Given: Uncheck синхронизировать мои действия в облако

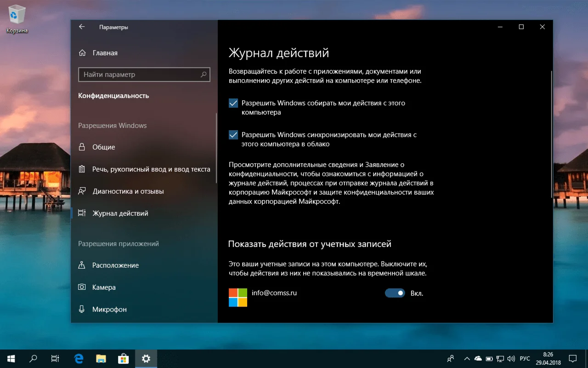Looking at the screenshot, I should [233, 135].
